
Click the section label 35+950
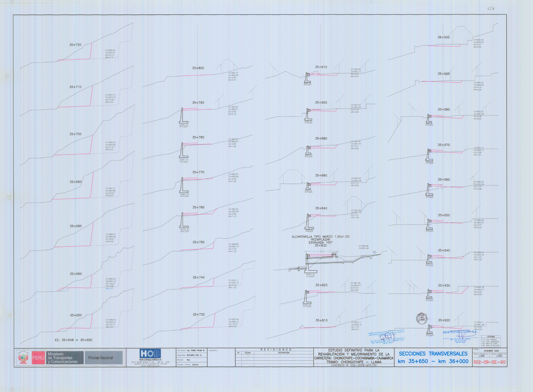click(x=444, y=215)
